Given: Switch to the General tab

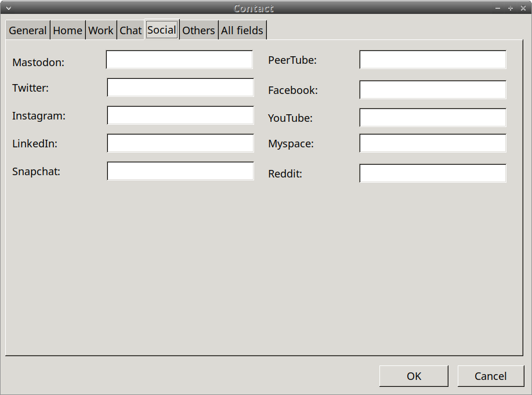Looking at the screenshot, I should click(28, 30).
